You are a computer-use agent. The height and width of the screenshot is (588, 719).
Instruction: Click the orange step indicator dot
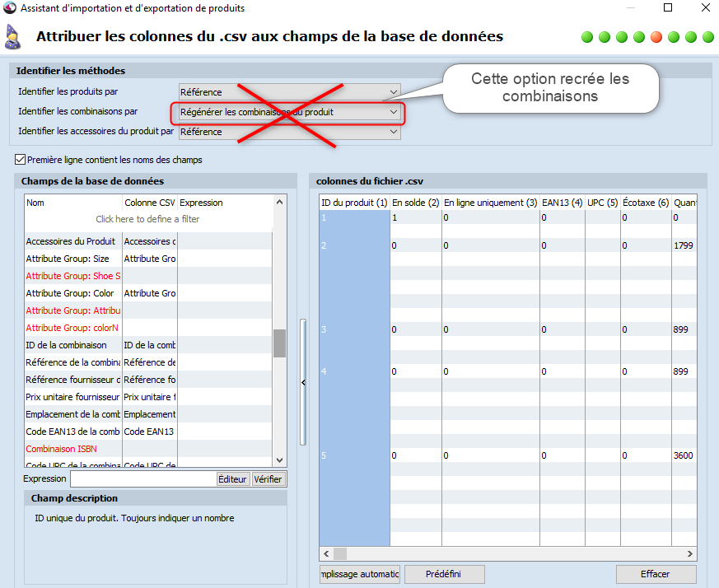pyautogui.click(x=656, y=37)
